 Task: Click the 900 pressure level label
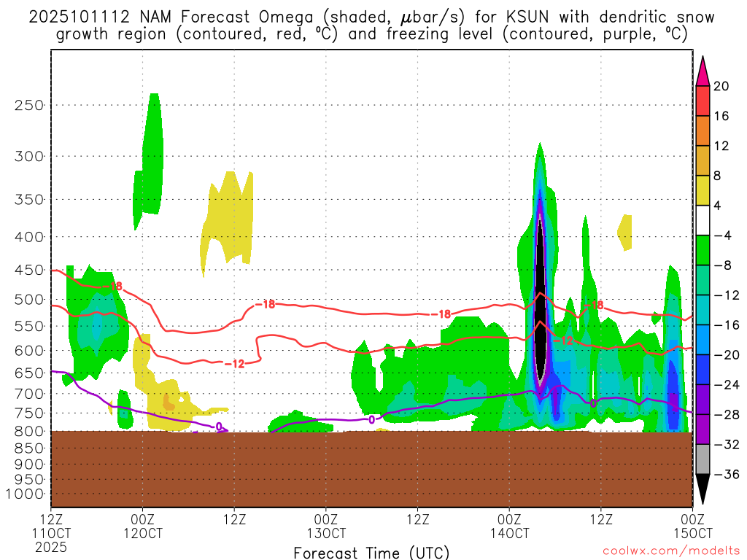[29, 464]
